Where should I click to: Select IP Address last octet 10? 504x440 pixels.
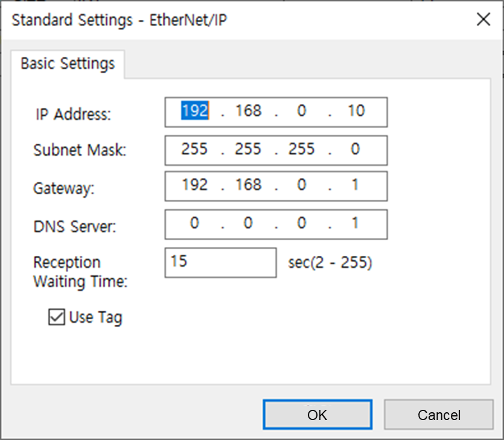pos(356,112)
